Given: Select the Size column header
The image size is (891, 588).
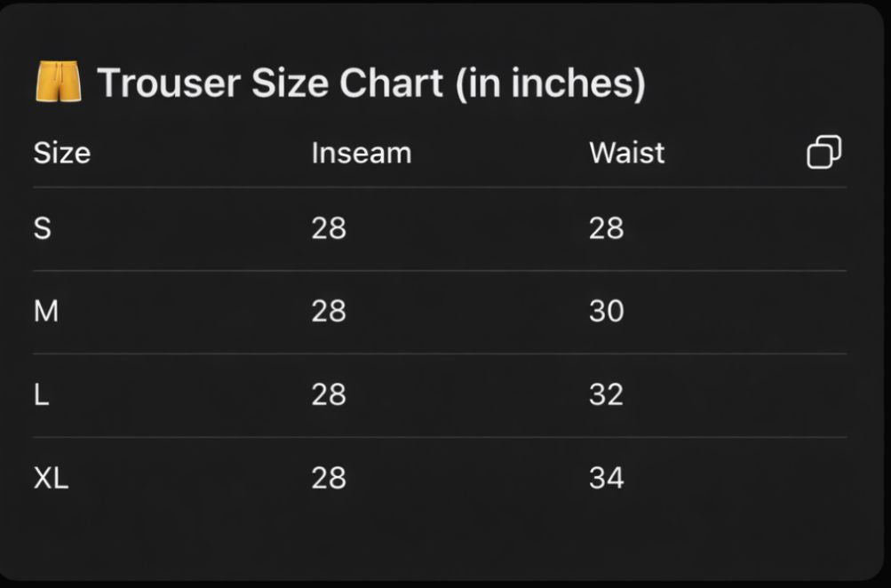Looking at the screenshot, I should click(62, 153).
